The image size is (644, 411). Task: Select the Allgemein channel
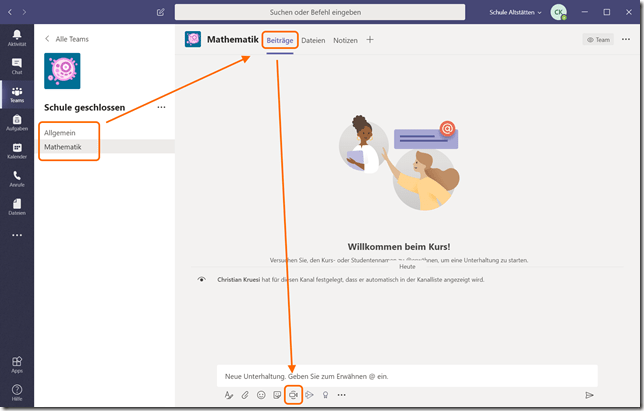click(60, 132)
